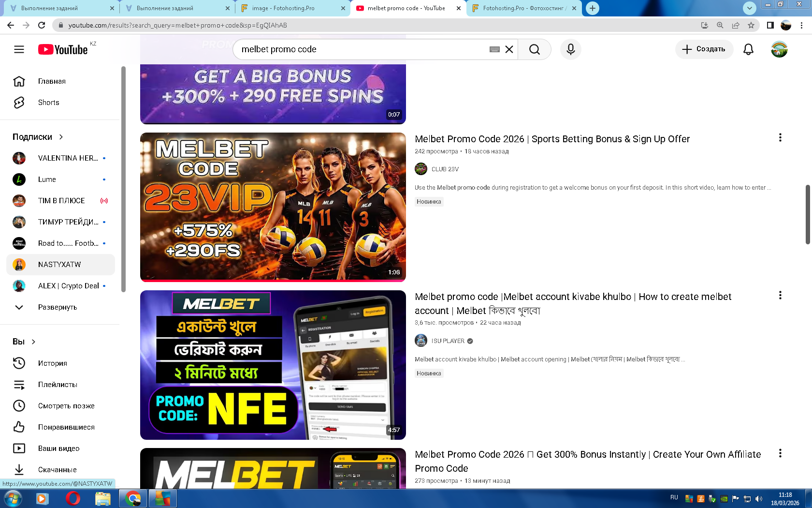Open Плейлисты in the sidebar

(60, 385)
